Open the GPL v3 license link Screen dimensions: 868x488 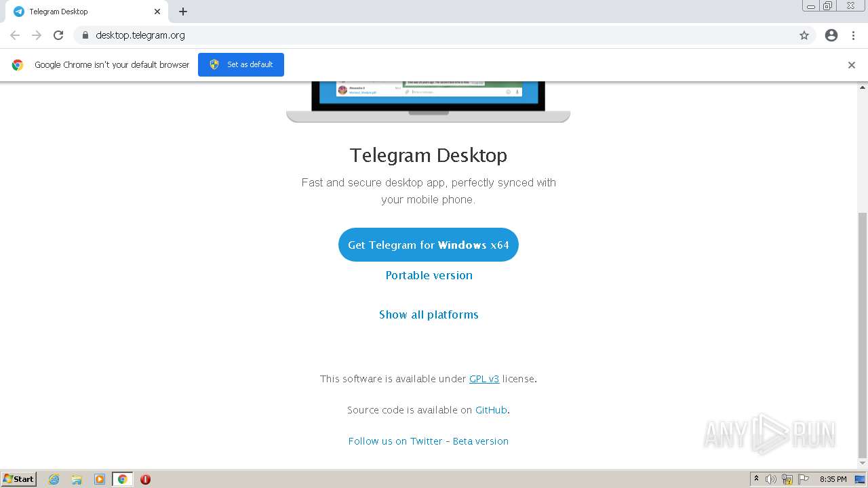484,379
